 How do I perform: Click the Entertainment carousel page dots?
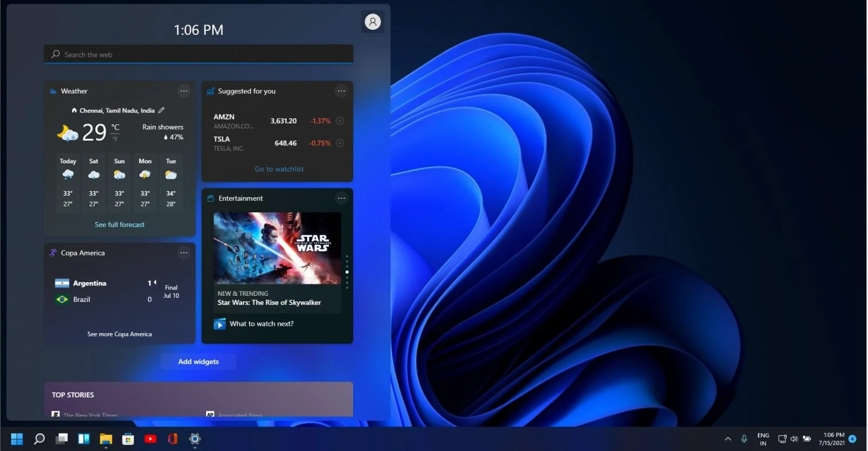point(347,272)
